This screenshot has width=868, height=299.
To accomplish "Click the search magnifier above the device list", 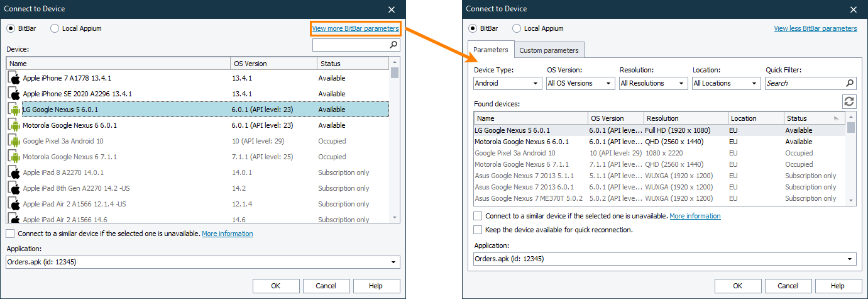I will (x=393, y=45).
